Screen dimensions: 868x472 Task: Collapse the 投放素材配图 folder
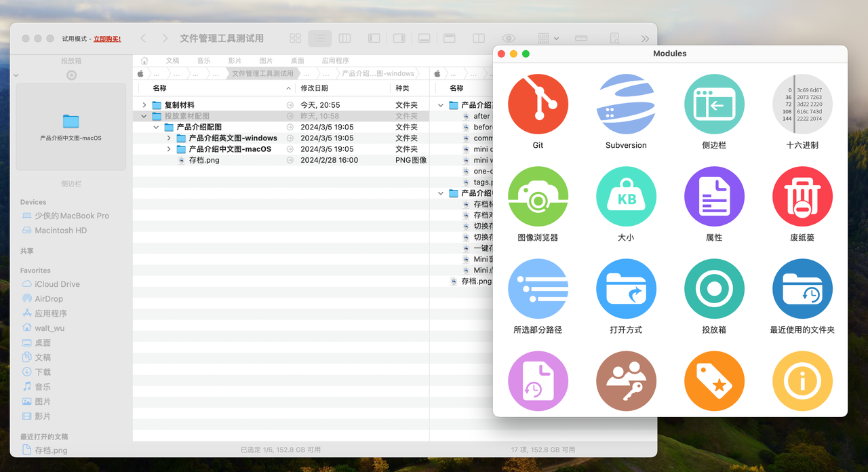coord(144,116)
